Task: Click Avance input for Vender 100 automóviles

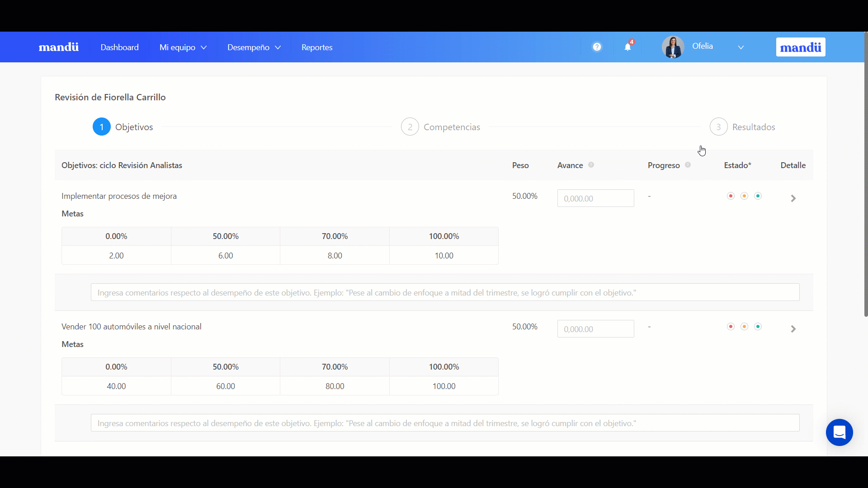Action: [x=595, y=329]
